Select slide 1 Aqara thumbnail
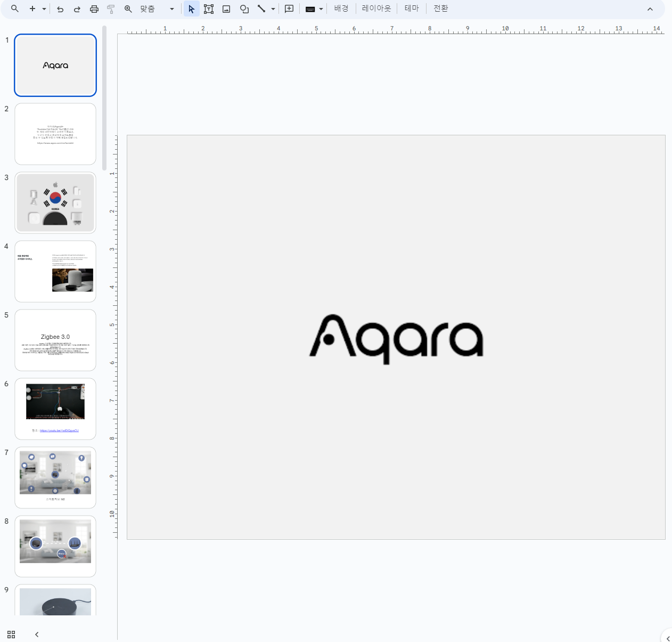Image resolution: width=672 pixels, height=642 pixels. click(55, 66)
